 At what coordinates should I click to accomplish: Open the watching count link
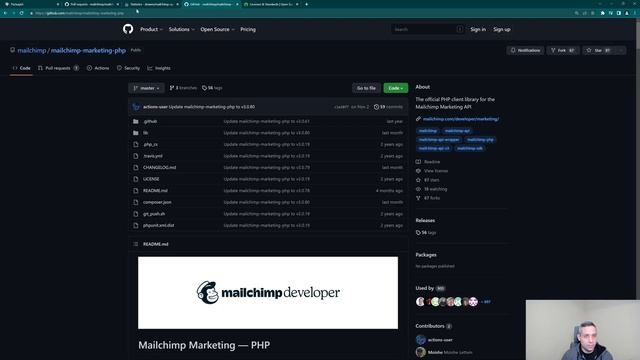point(431,189)
